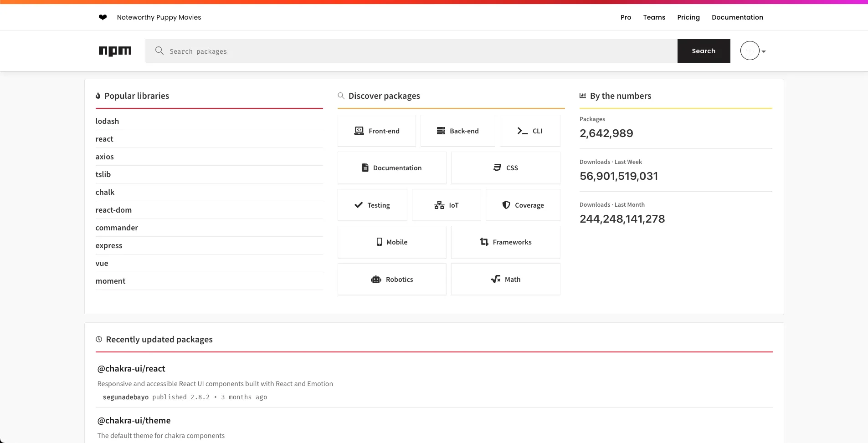Image resolution: width=868 pixels, height=443 pixels.
Task: Click the Robotics robot icon
Action: tap(376, 279)
